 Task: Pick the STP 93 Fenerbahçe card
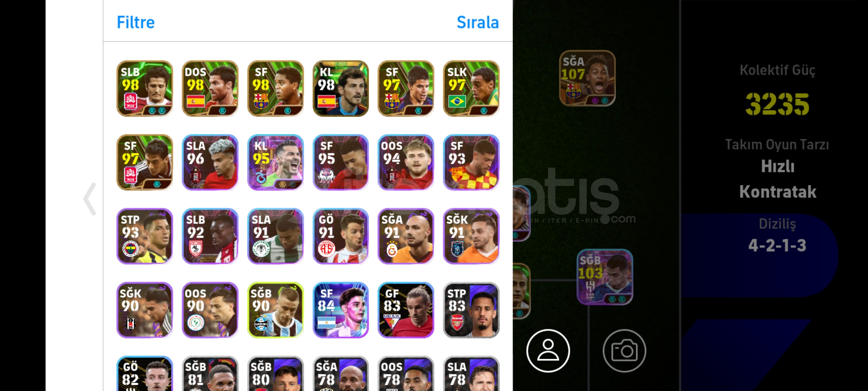tap(145, 236)
